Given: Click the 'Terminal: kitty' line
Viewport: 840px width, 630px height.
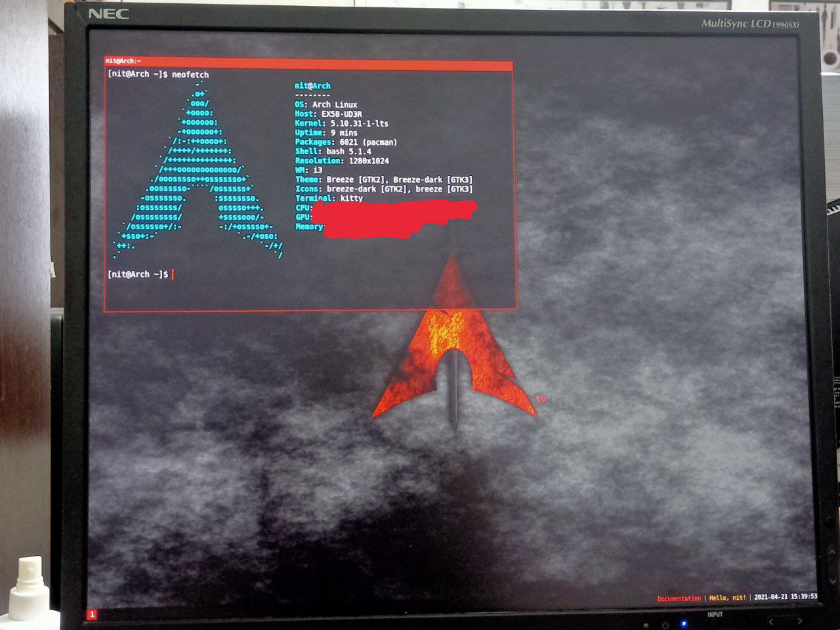Looking at the screenshot, I should pos(329,198).
